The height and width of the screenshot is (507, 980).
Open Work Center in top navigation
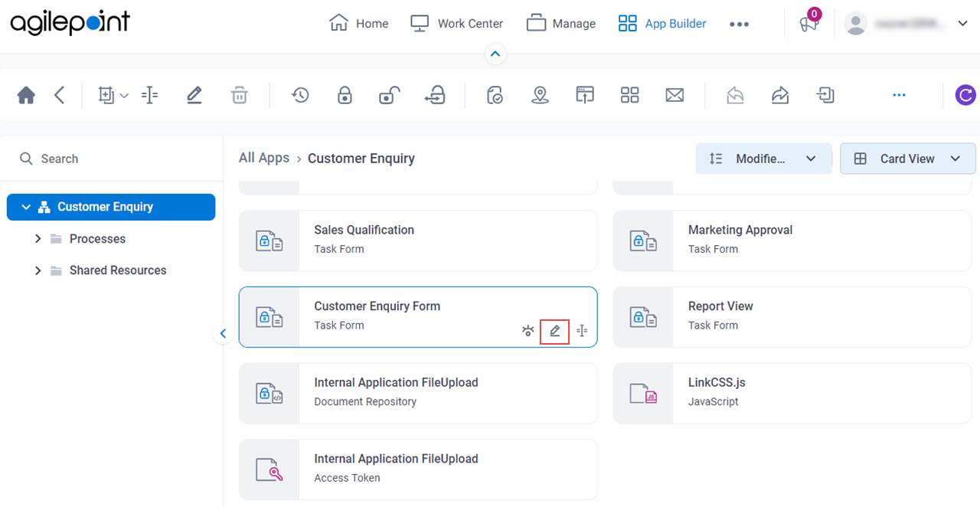456,24
